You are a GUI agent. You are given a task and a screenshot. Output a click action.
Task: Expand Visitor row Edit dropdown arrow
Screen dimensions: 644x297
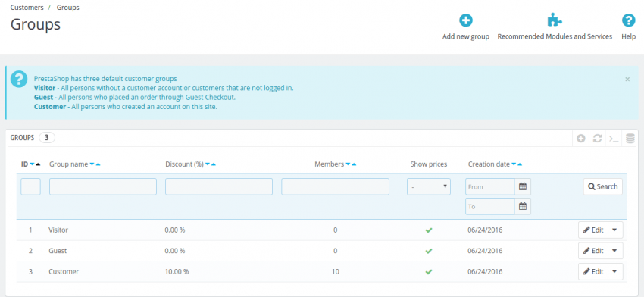[x=614, y=230]
